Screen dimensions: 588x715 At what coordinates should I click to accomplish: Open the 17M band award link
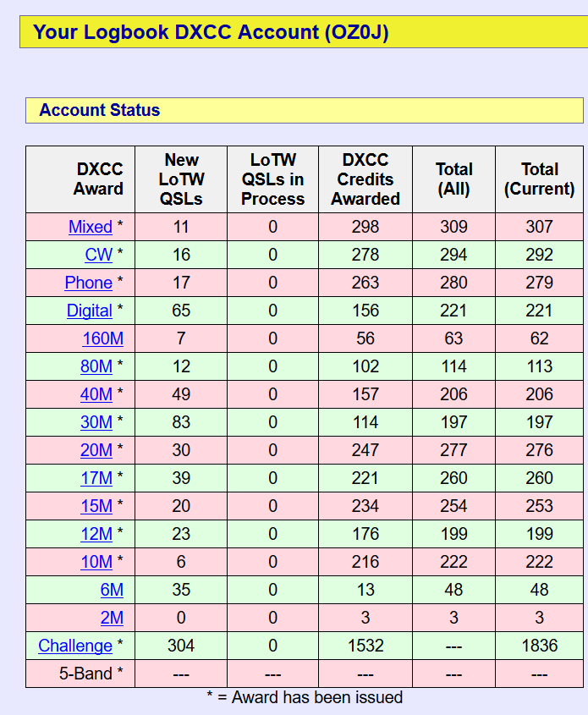tap(96, 478)
